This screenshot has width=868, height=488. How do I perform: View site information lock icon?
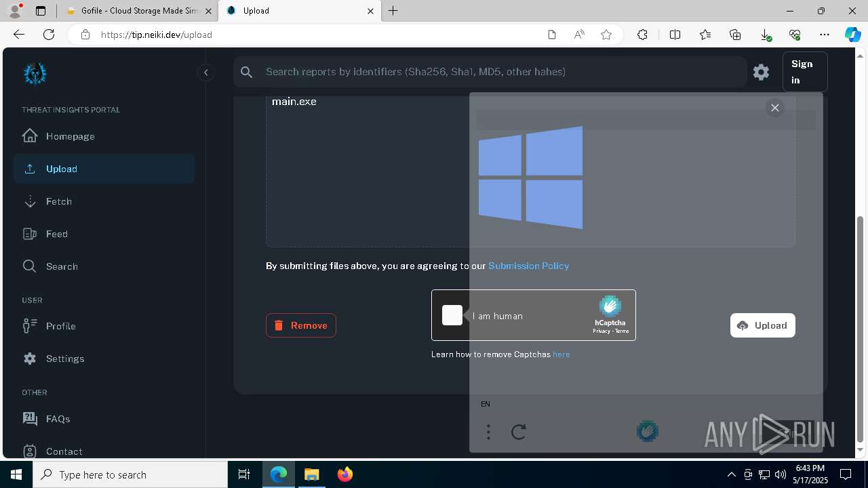tap(85, 35)
